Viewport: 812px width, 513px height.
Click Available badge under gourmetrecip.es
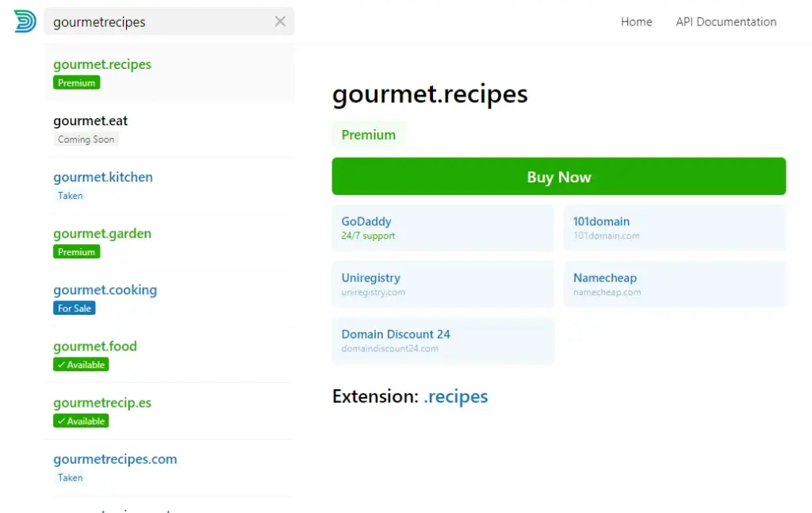click(x=81, y=421)
